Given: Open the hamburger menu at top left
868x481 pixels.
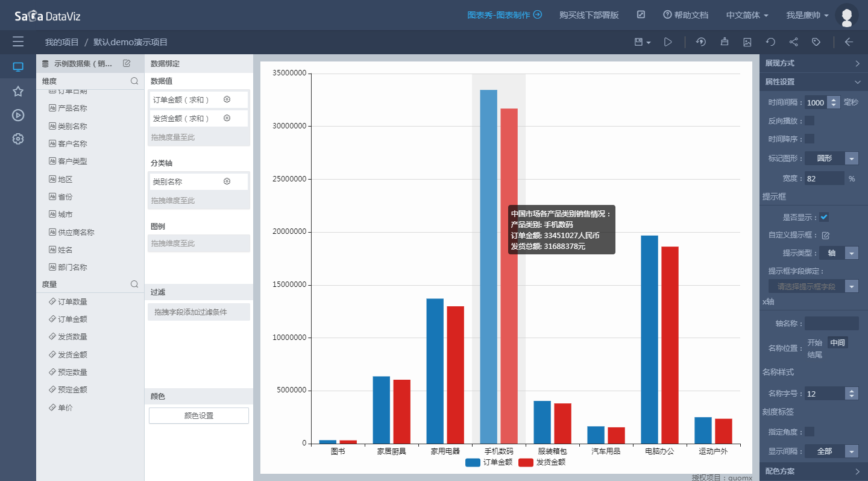Looking at the screenshot, I should click(18, 42).
